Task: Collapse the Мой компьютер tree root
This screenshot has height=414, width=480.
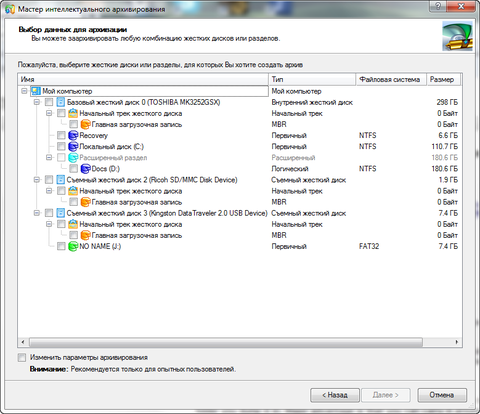Action: pos(24,91)
